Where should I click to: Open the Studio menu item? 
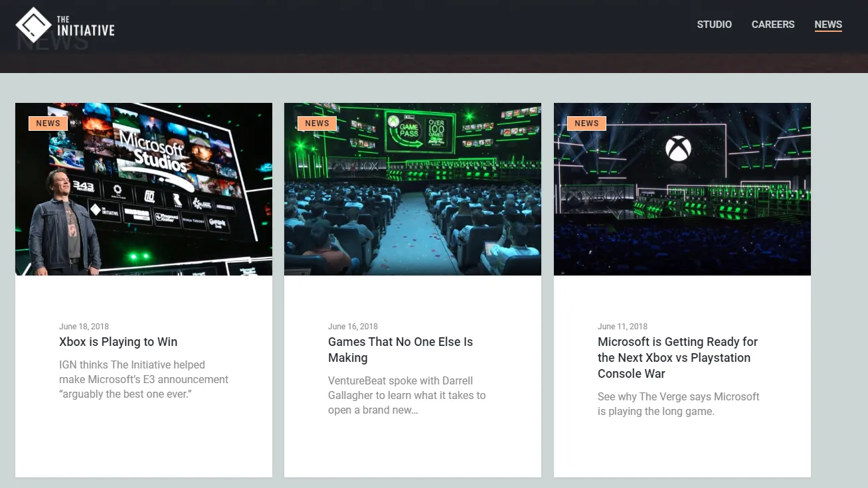(x=714, y=25)
